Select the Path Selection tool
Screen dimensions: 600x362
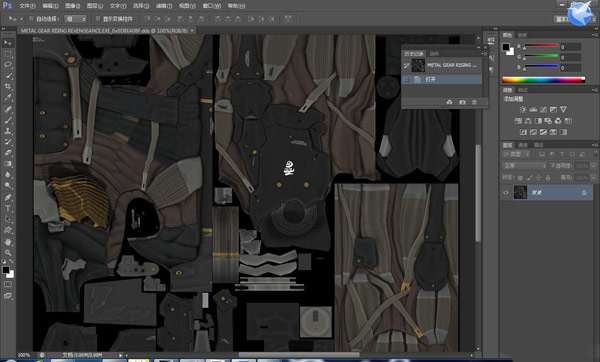(x=8, y=219)
